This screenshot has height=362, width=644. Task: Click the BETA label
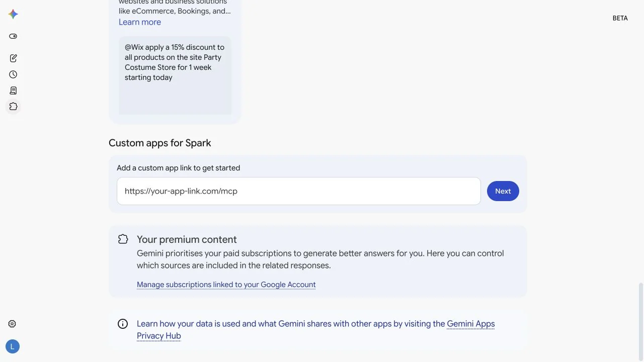point(620,18)
